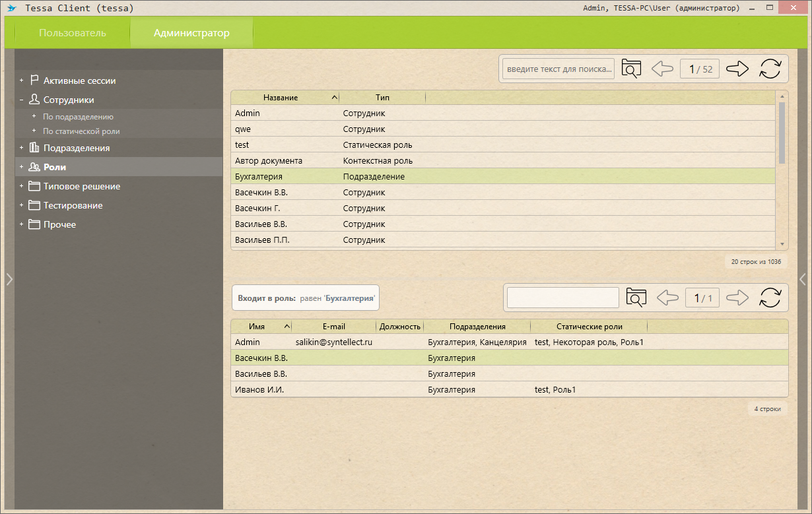Image resolution: width=812 pixels, height=514 pixels.
Task: Switch to the Администратор tab
Action: coord(191,33)
